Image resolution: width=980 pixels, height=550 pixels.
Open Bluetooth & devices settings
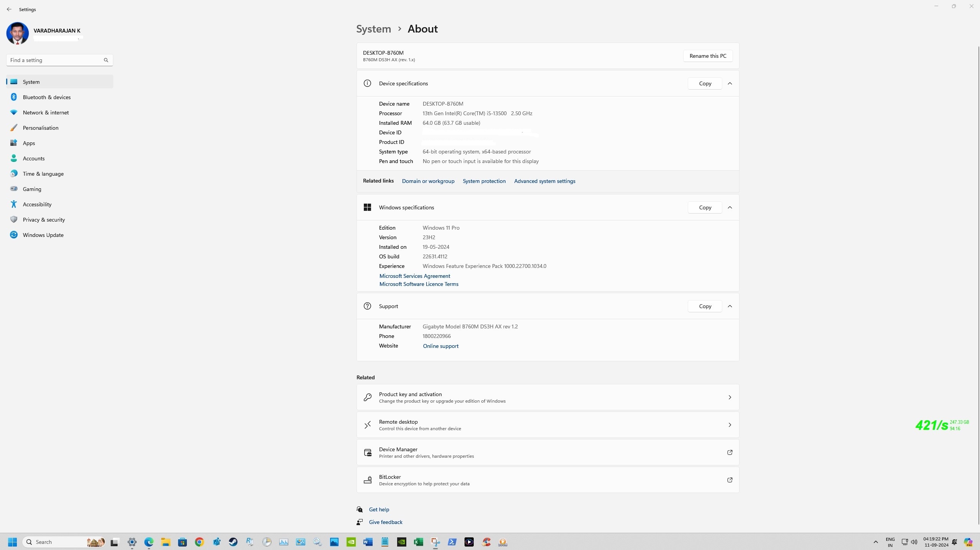46,97
